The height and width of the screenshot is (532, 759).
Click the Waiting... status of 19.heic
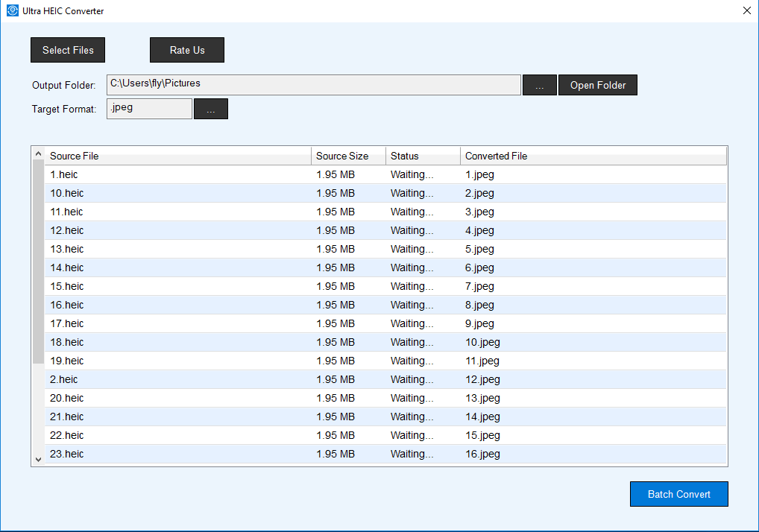tap(412, 361)
